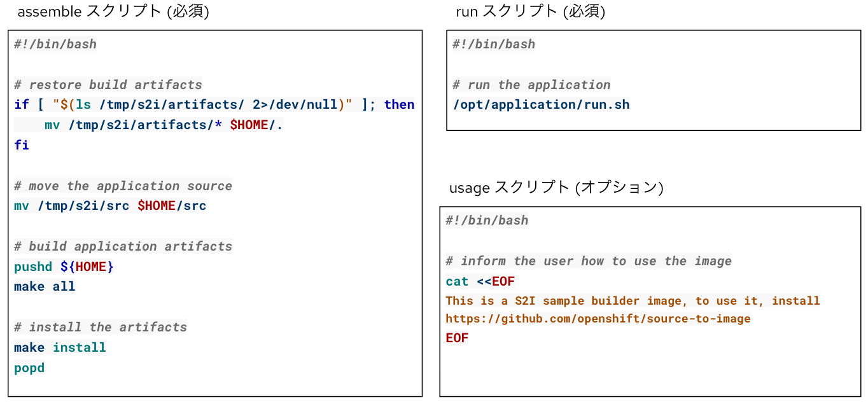The height and width of the screenshot is (402, 868).
Task: Click the shebang line in run script
Action: click(x=494, y=44)
